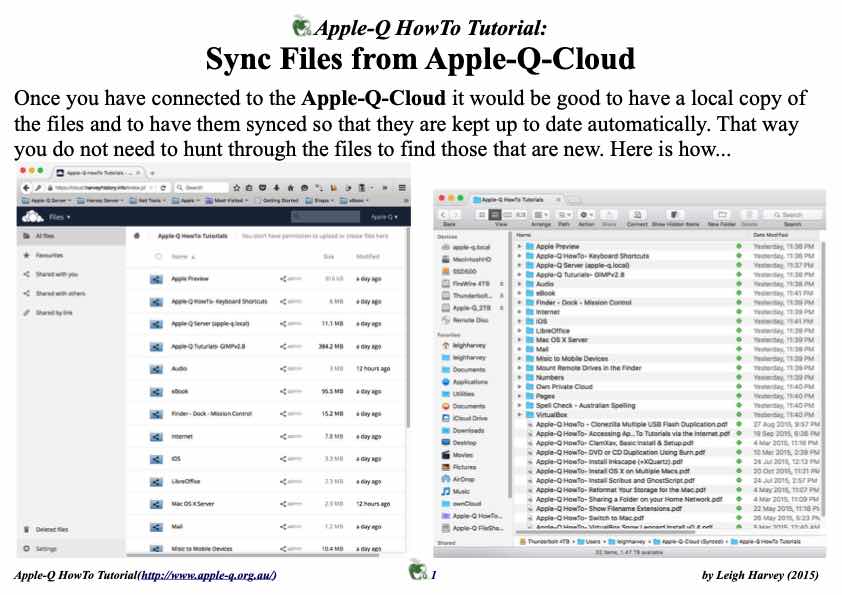
Task: Select Shared with others in ownCloud sidebar
Action: pyautogui.click(x=55, y=294)
